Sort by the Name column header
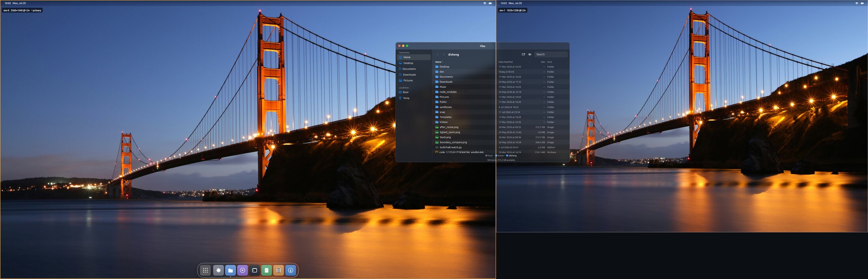 [438, 62]
